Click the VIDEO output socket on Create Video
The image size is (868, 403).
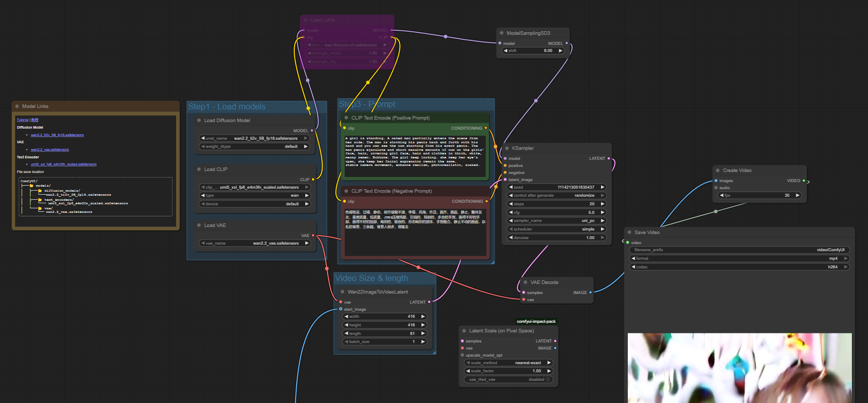(x=804, y=181)
